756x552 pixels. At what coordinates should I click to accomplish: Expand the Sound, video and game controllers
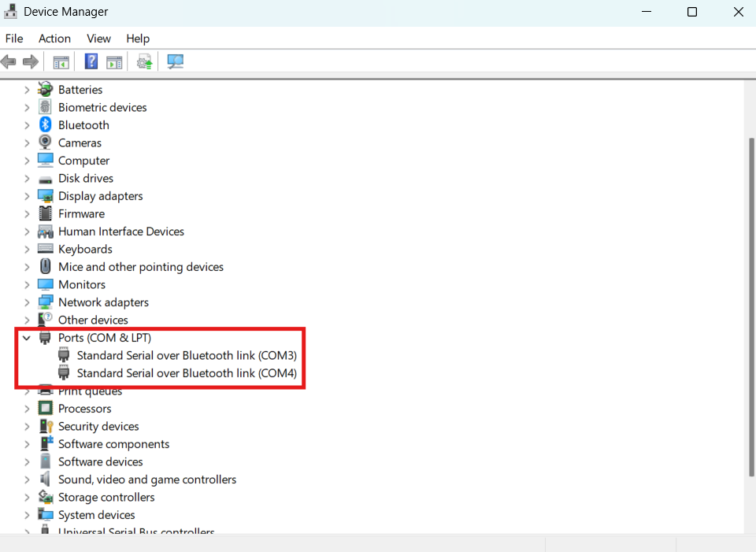[x=27, y=480]
